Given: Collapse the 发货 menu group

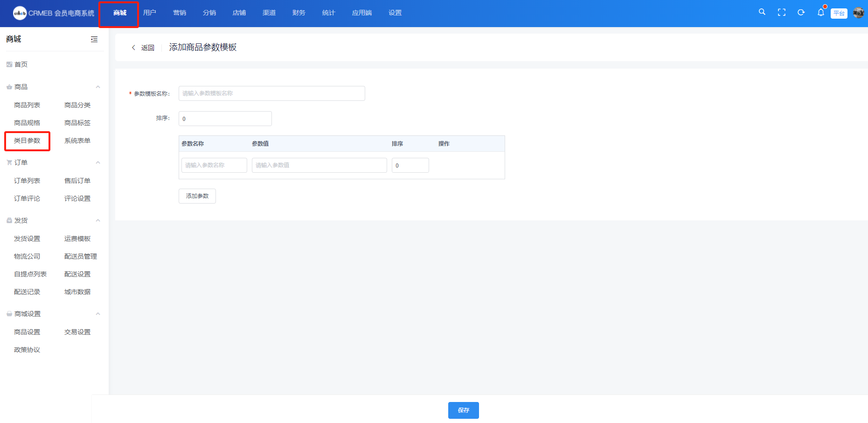Looking at the screenshot, I should [98, 220].
